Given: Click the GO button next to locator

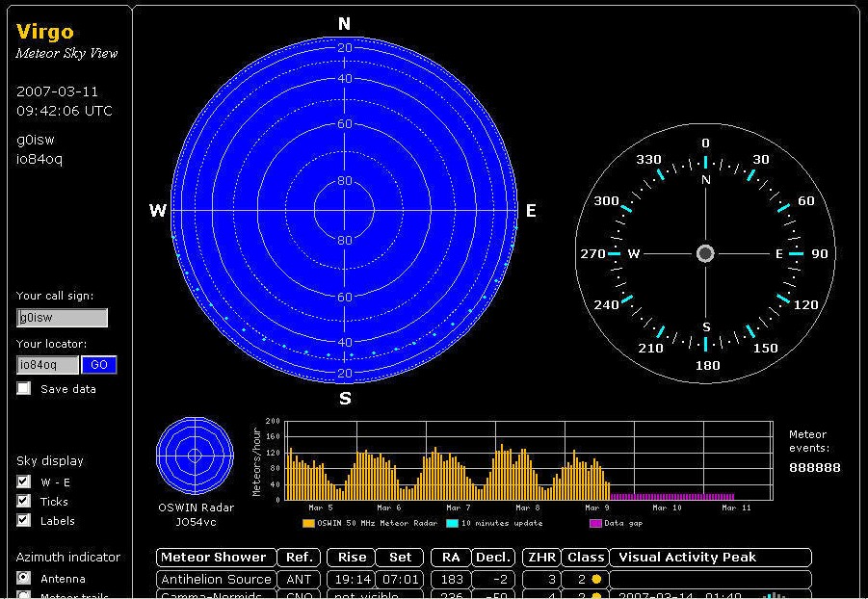Looking at the screenshot, I should click(99, 365).
